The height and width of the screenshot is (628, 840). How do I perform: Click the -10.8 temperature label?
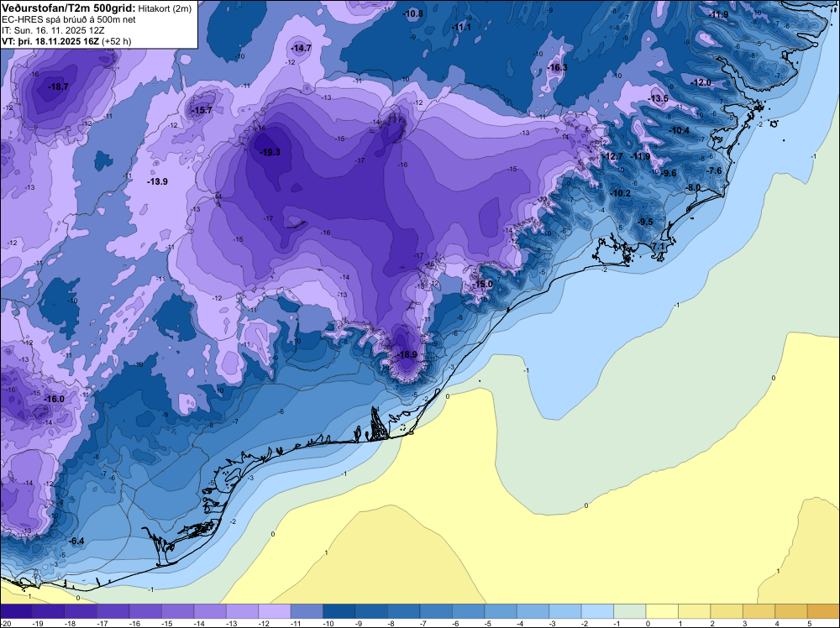point(413,14)
